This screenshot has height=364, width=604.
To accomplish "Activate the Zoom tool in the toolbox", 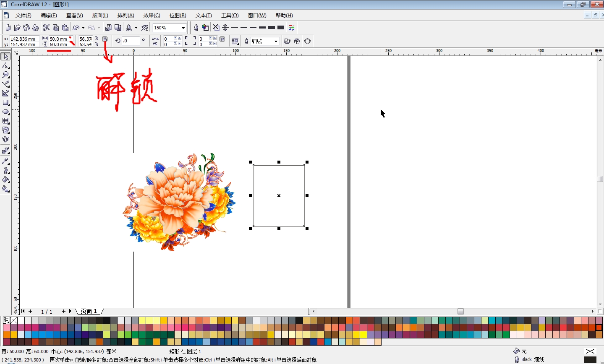I will pos(5,75).
